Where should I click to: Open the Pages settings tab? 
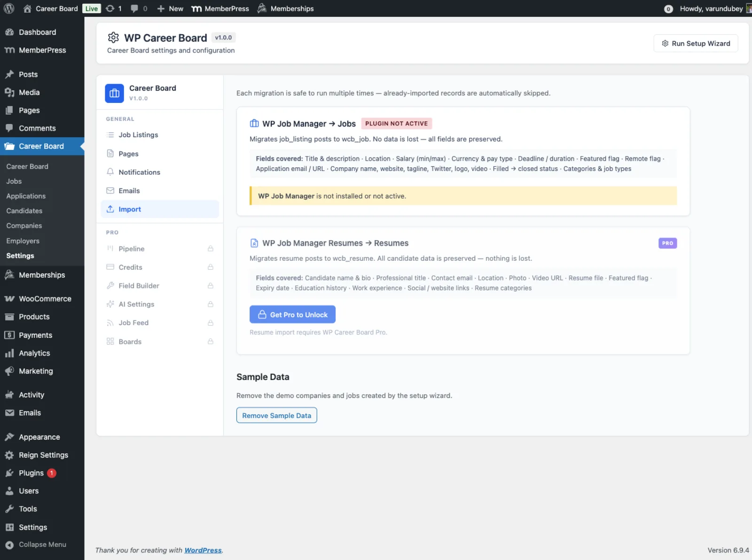[160, 154]
